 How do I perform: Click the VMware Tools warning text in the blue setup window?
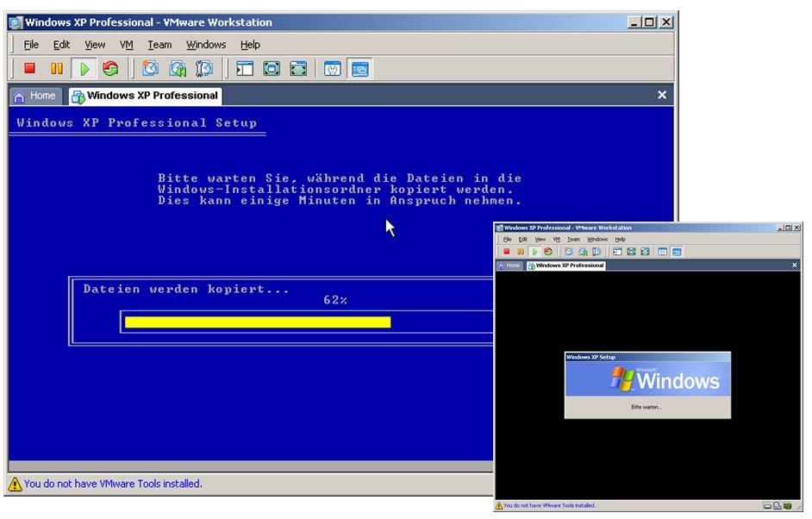(113, 484)
